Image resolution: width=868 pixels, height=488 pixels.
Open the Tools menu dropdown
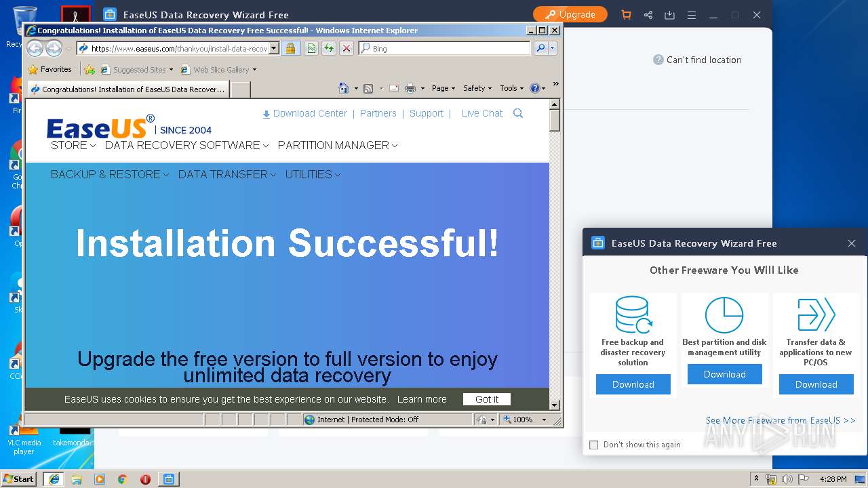(x=512, y=88)
